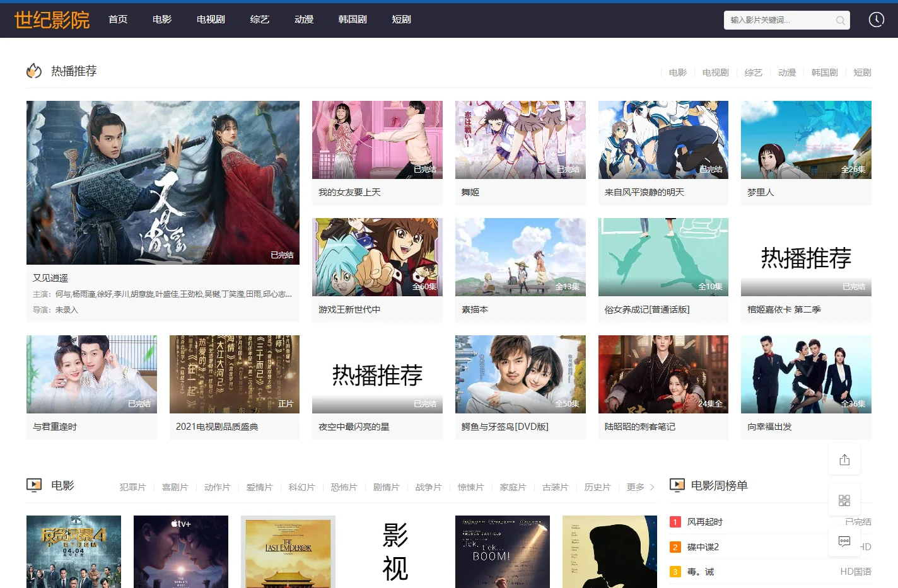The image size is (898, 588).
Task: Filter hot picks by 韩国剧 tab
Action: pos(825,72)
